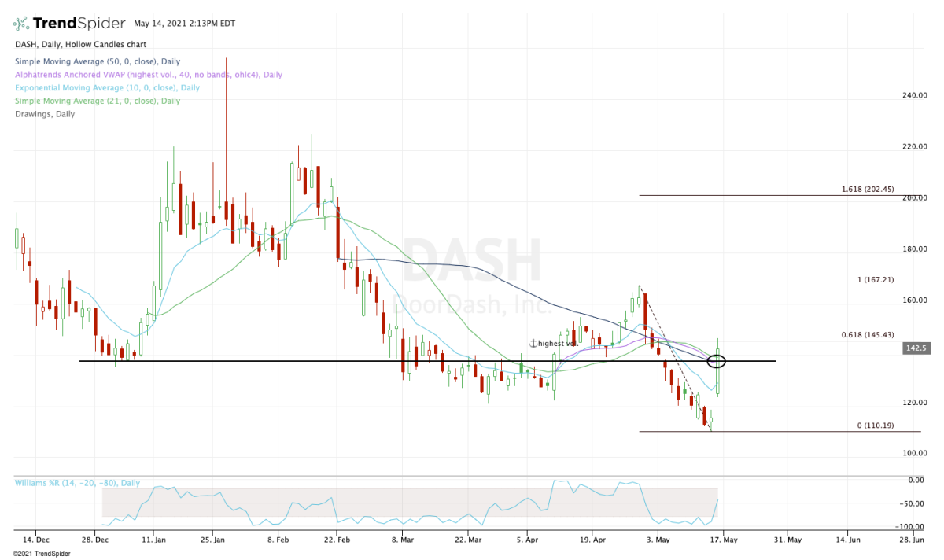
Task: Click the black ellipse drawing on the chart
Action: click(x=717, y=362)
